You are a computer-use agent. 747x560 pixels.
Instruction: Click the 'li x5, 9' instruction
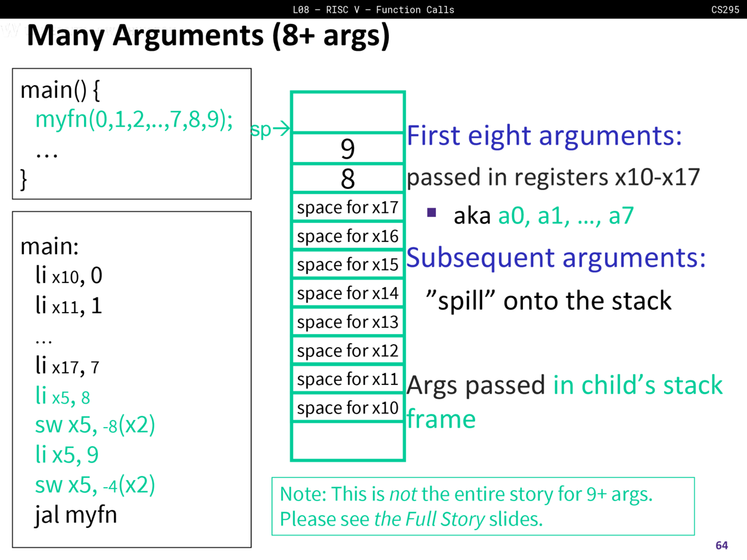click(67, 455)
